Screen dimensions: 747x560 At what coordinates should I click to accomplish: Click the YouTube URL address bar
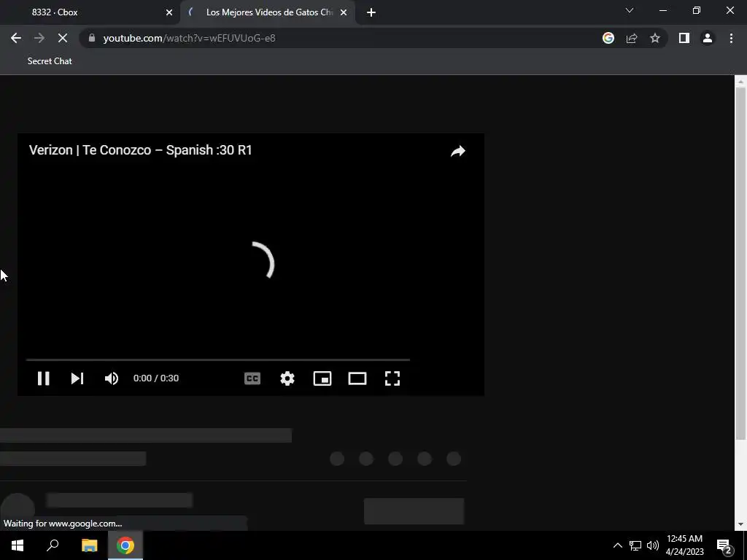pyautogui.click(x=333, y=38)
